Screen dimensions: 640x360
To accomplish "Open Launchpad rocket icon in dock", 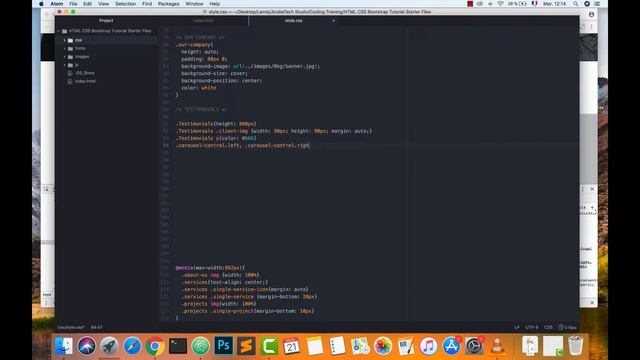I will 109,346.
